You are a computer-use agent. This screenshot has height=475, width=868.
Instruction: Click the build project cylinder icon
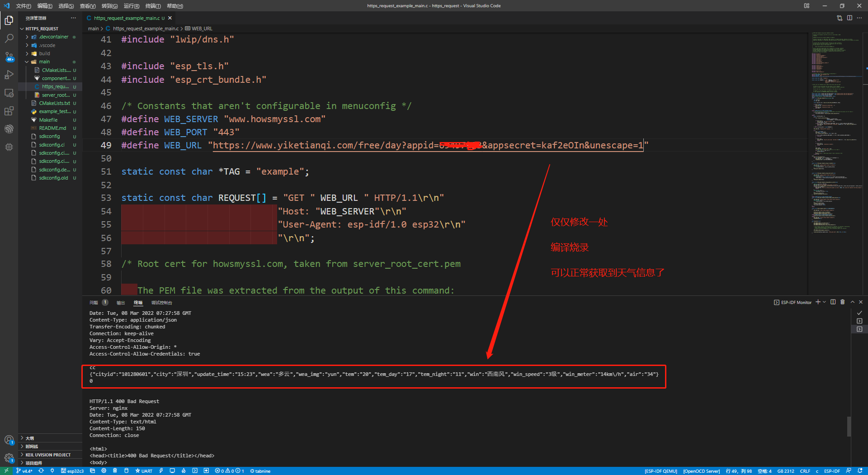click(126, 470)
